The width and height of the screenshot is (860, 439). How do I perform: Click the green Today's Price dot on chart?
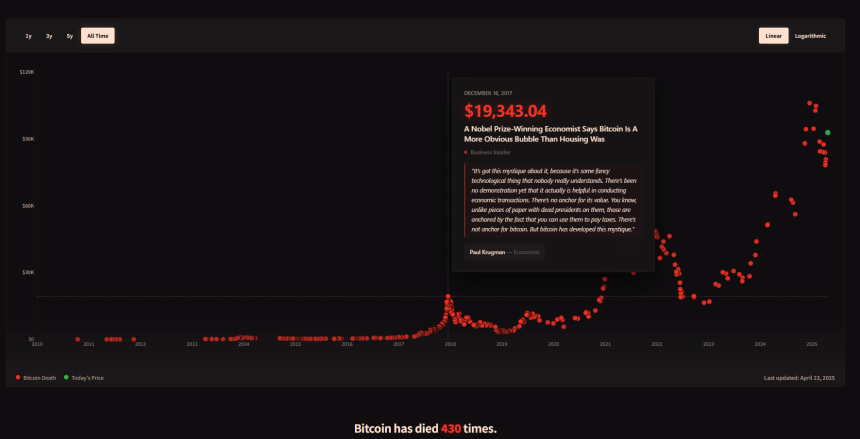pyautogui.click(x=827, y=132)
